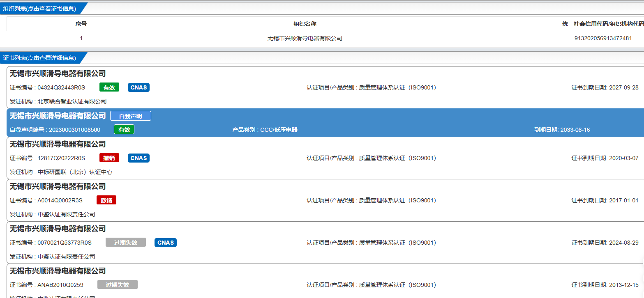Open the company title above certificate 12817Q20222R0S
Image resolution: width=644 pixels, height=298 pixels.
tap(58, 144)
